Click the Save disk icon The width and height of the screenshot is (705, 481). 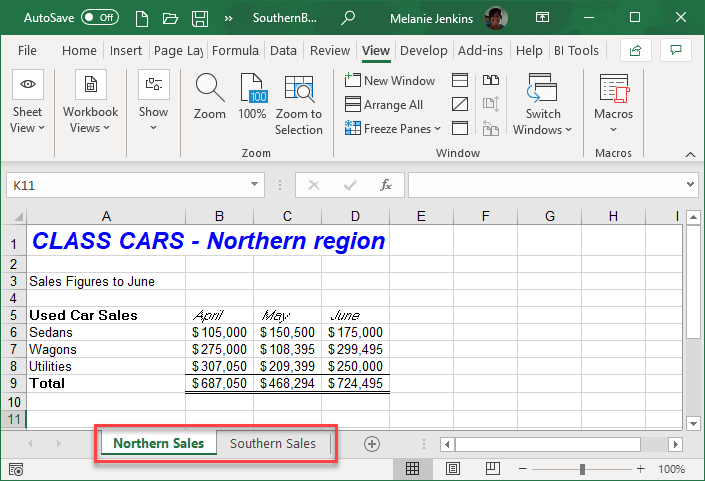(200, 18)
